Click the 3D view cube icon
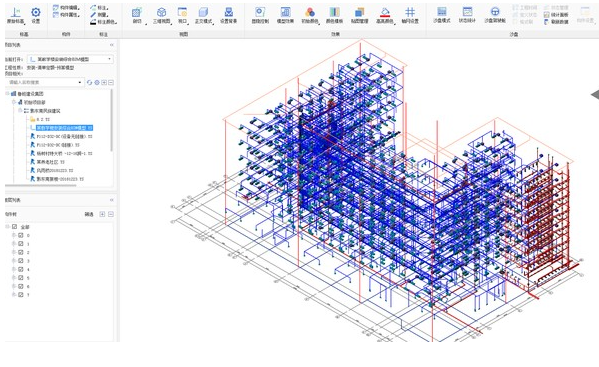 tap(161, 13)
